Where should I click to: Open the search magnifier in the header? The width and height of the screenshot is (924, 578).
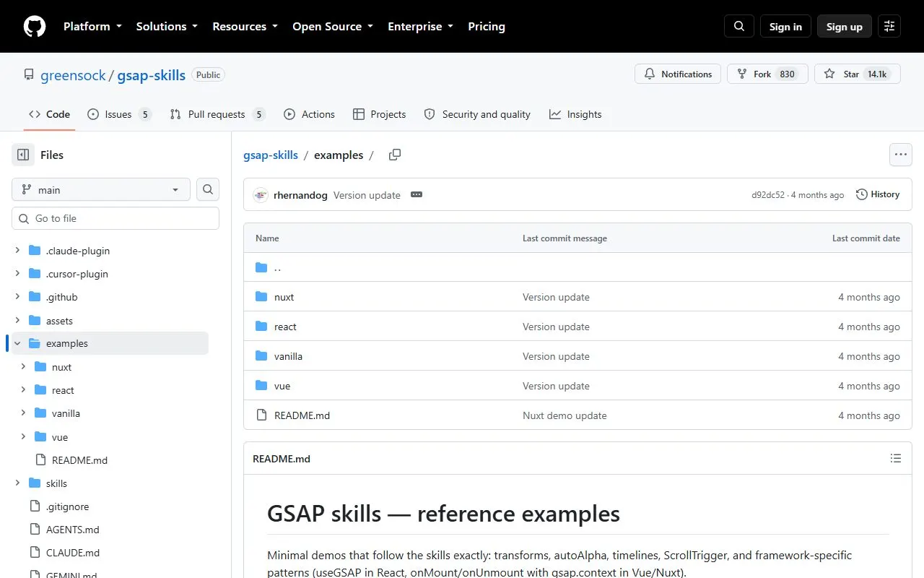point(739,27)
